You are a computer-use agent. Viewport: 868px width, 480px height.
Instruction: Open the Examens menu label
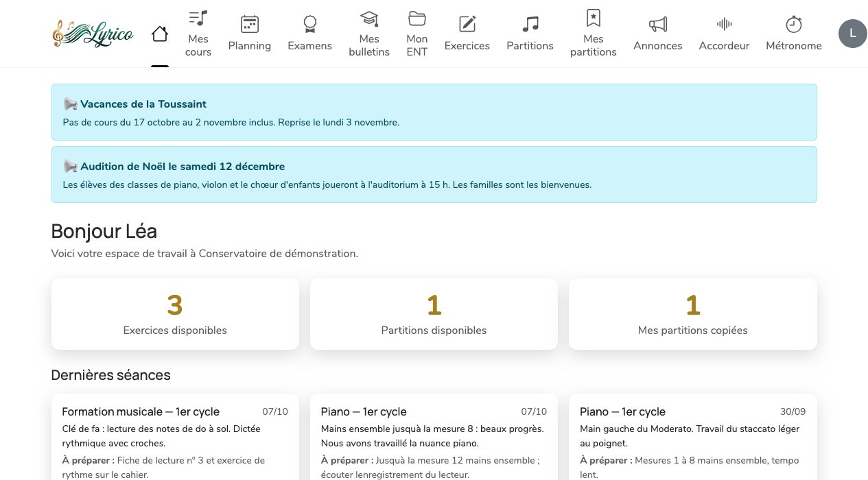(x=310, y=46)
